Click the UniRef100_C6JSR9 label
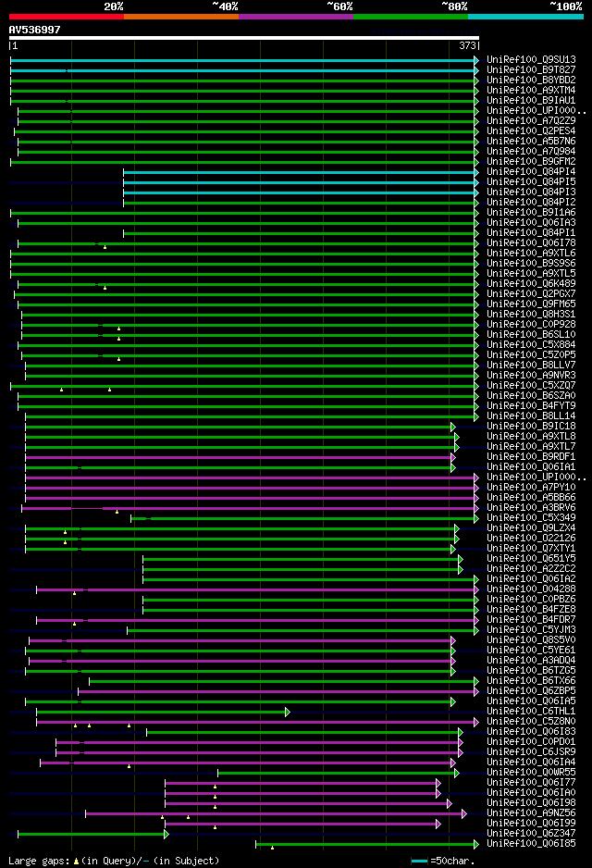The image size is (592, 868). tap(531, 751)
